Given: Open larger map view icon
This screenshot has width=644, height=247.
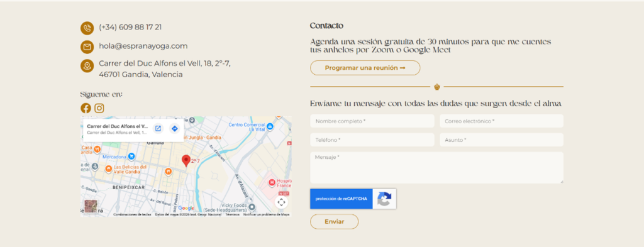Looking at the screenshot, I should 158,129.
